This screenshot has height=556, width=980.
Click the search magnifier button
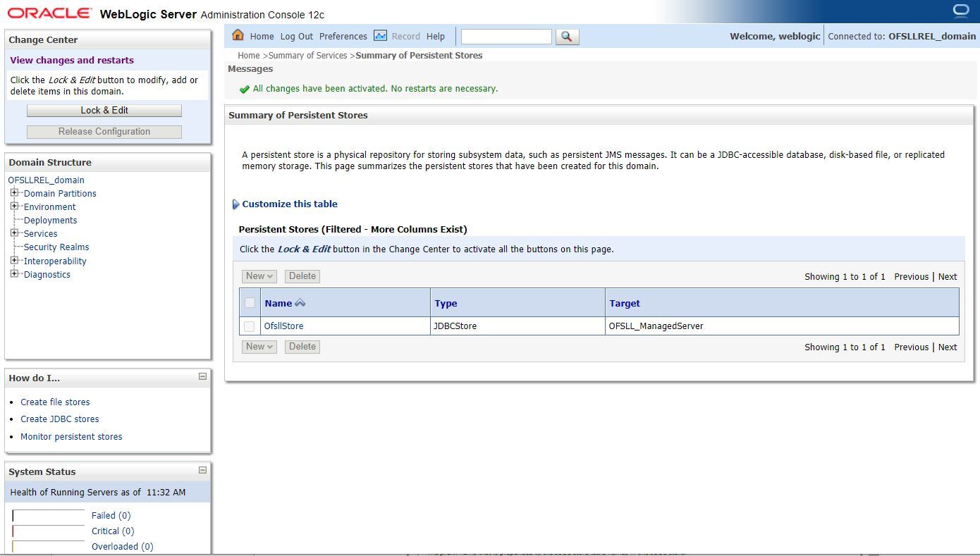click(x=568, y=37)
